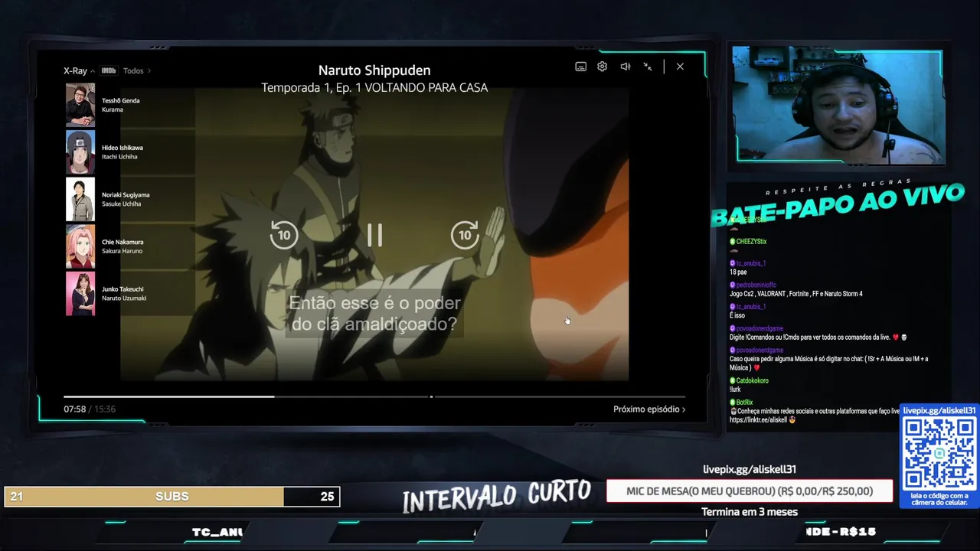Select the name Chie Nakamura
Screen dimensions: 980x551
pyautogui.click(x=122, y=242)
